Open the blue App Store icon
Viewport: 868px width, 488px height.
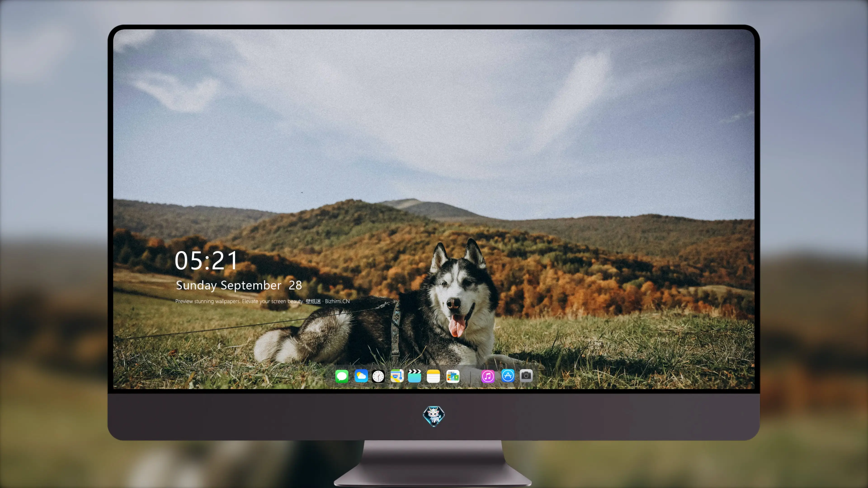[508, 375]
